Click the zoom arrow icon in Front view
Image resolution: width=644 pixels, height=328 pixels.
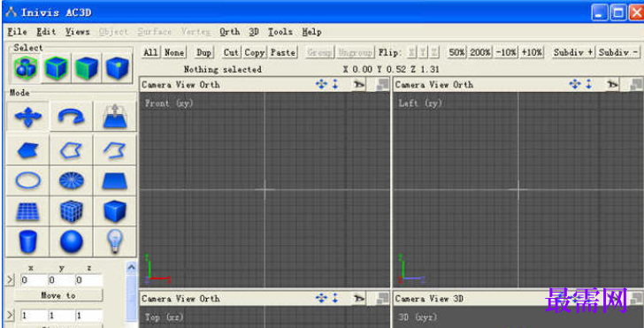[x=335, y=85]
